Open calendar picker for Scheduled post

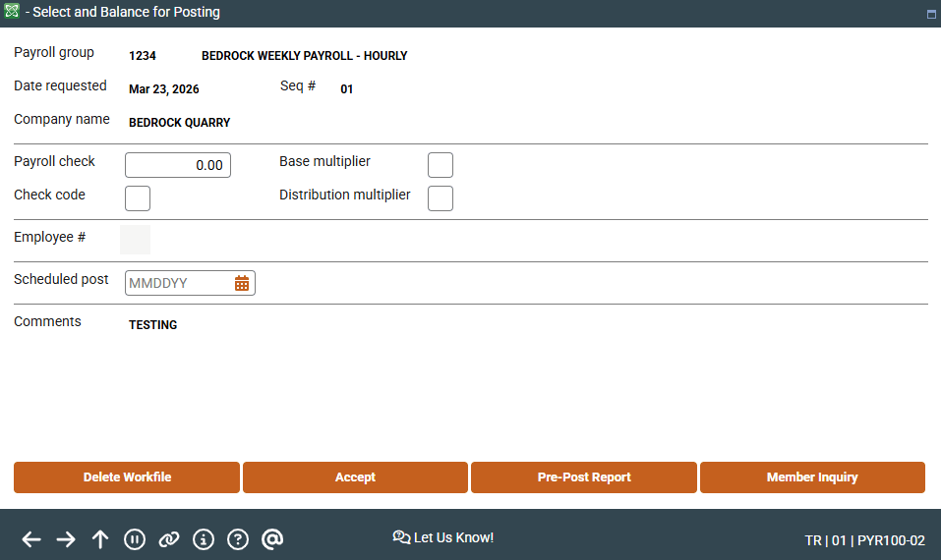point(242,284)
